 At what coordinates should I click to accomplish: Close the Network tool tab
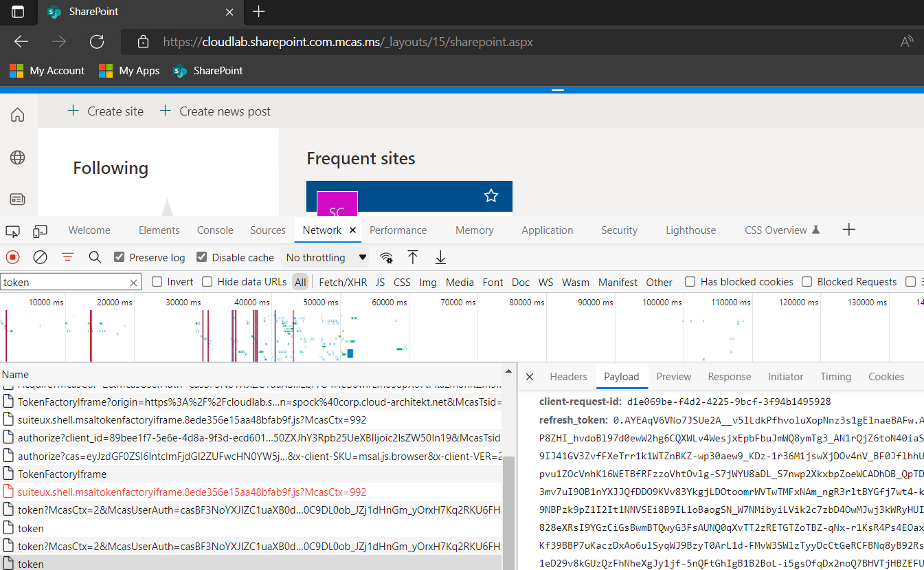[352, 230]
